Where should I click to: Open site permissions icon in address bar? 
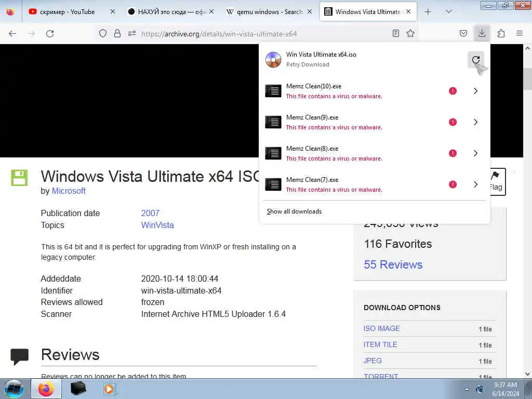[x=132, y=33]
